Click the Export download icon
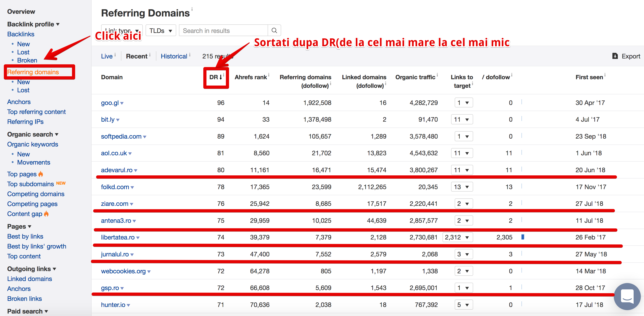Image resolution: width=644 pixels, height=316 pixels. pos(615,56)
